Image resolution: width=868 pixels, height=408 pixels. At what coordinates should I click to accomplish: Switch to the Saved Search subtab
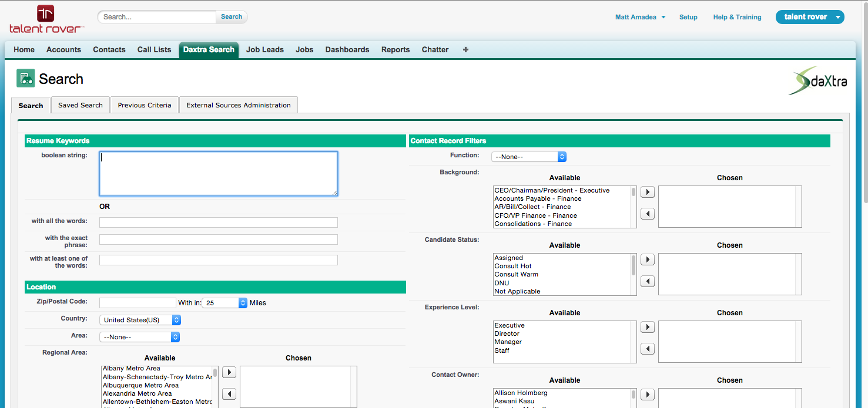pos(81,105)
